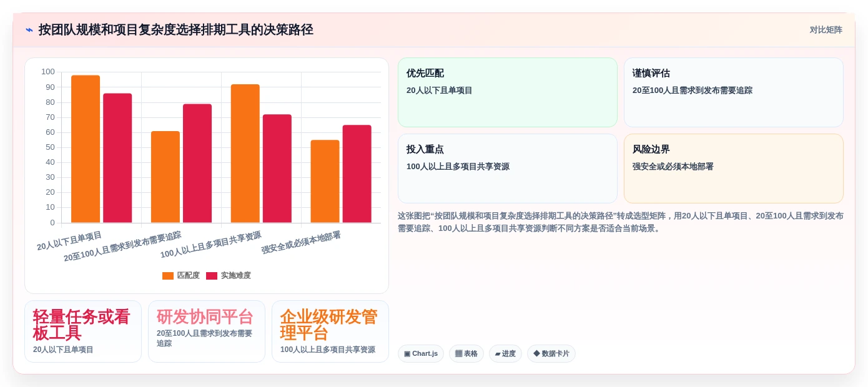
Task: Click the red bar for 20至100人 category
Action: click(197, 164)
